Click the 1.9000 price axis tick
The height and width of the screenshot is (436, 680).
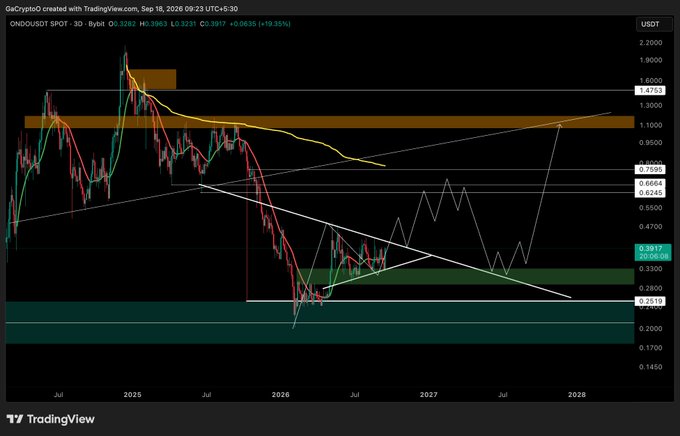(650, 60)
